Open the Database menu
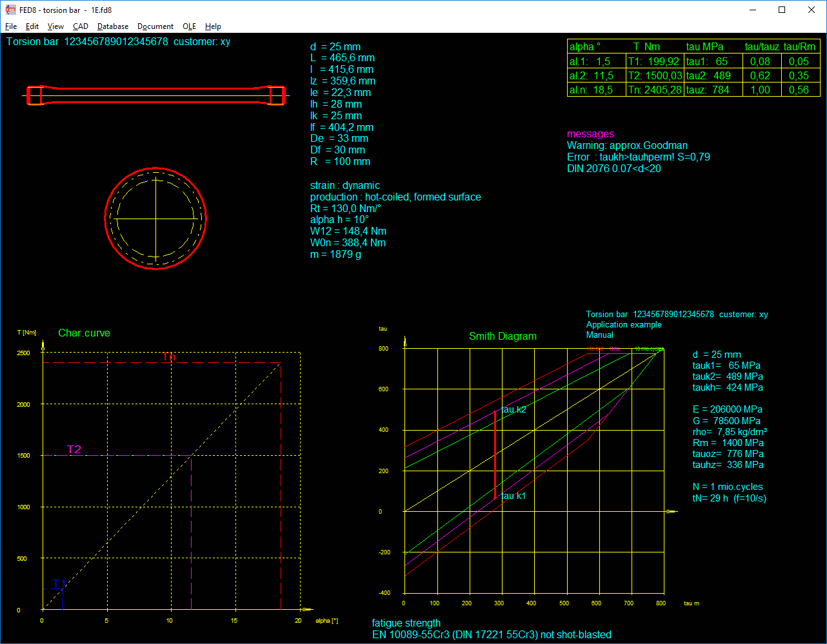Viewport: 827px width, 644px height. (113, 26)
